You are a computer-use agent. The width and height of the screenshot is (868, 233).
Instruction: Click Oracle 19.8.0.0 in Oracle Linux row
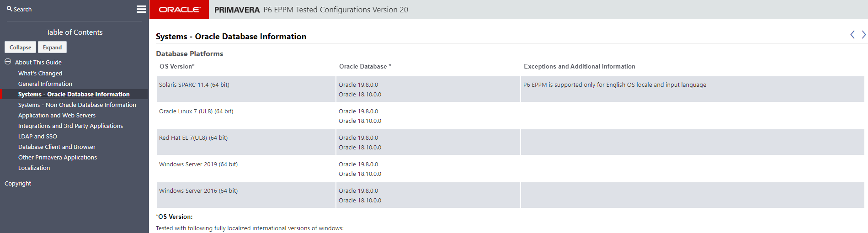(x=358, y=111)
